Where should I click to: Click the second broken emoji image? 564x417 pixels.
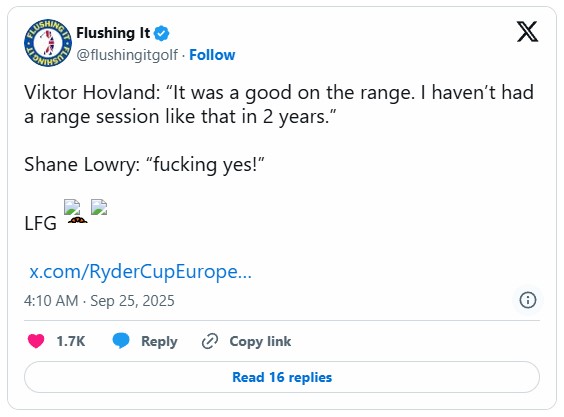(99, 207)
